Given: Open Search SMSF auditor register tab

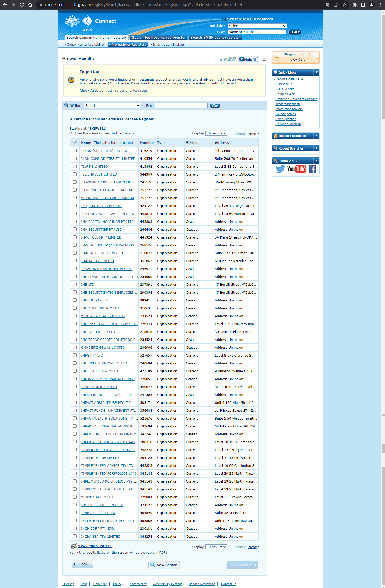Looking at the screenshot, I should pos(215,38).
